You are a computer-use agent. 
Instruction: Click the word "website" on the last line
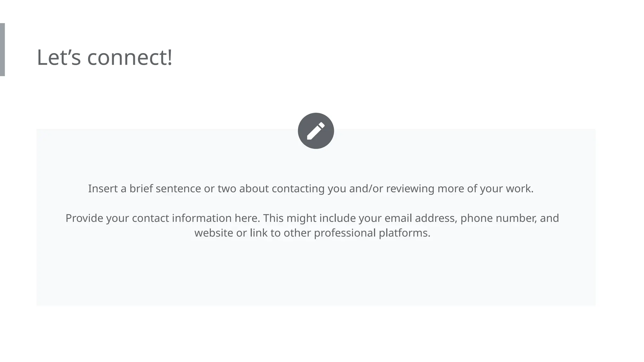[x=214, y=233]
